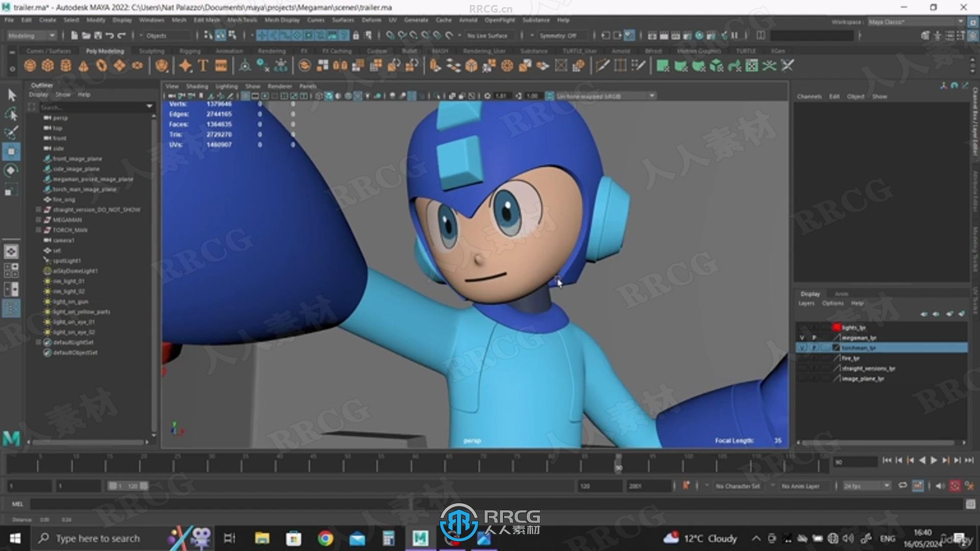Click the SVG import shelf icon
The image size is (980, 551).
coord(221,66)
